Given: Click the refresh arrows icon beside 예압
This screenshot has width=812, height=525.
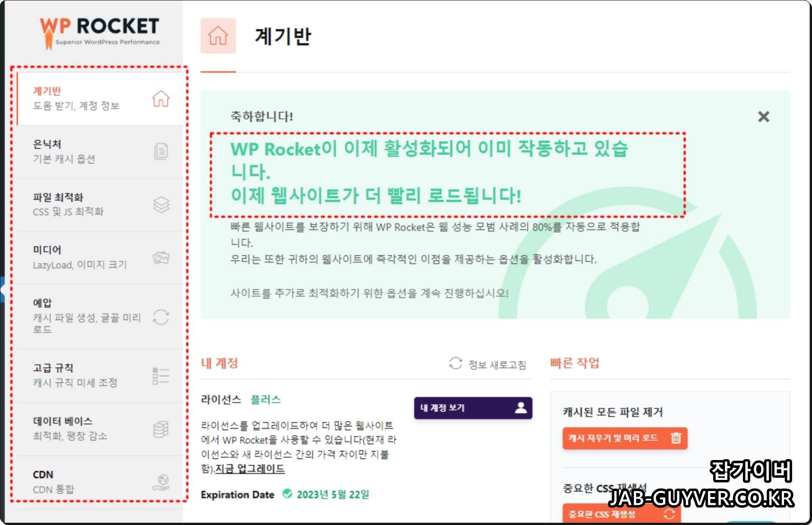Looking at the screenshot, I should pos(161,317).
